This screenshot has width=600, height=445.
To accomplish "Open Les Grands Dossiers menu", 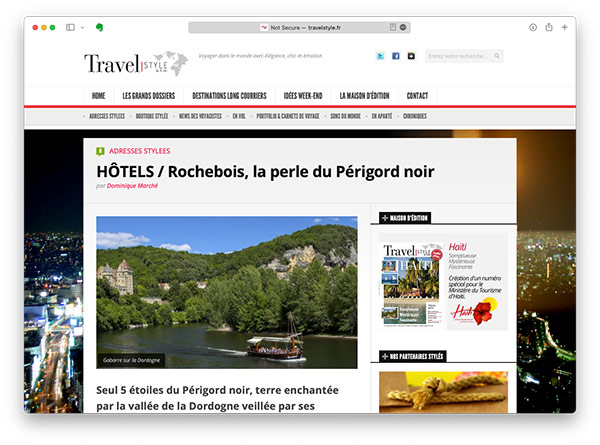I will click(x=149, y=96).
